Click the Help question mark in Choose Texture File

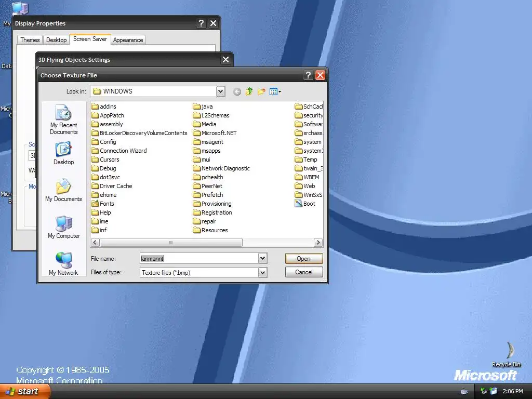pyautogui.click(x=308, y=75)
